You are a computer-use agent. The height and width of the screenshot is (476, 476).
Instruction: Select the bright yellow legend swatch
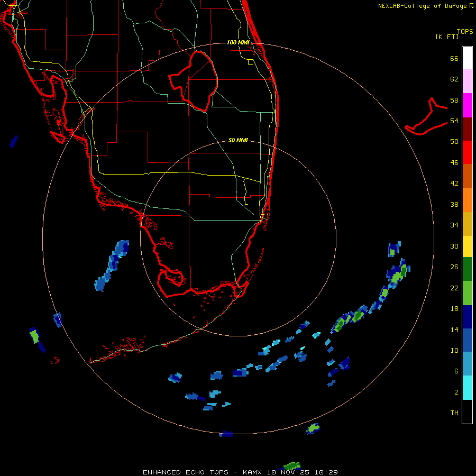[x=467, y=246]
